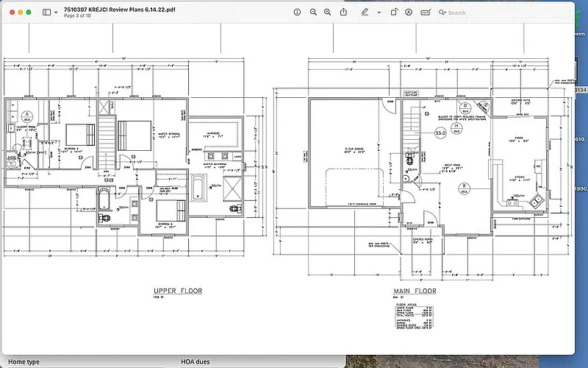The image size is (588, 368).
Task: Enter full screen with the green button
Action: coord(29,13)
